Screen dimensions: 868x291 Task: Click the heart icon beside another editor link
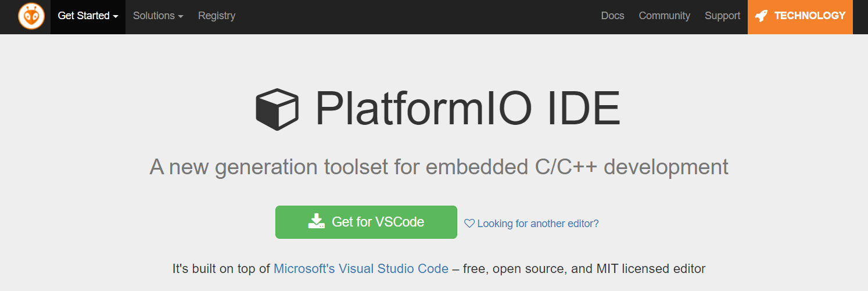(x=469, y=223)
